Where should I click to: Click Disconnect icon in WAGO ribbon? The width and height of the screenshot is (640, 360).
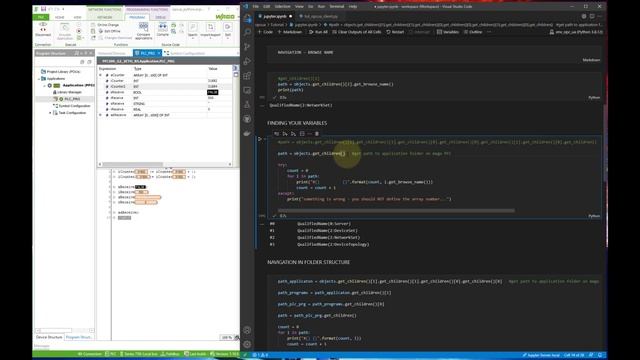pyautogui.click(x=43, y=29)
